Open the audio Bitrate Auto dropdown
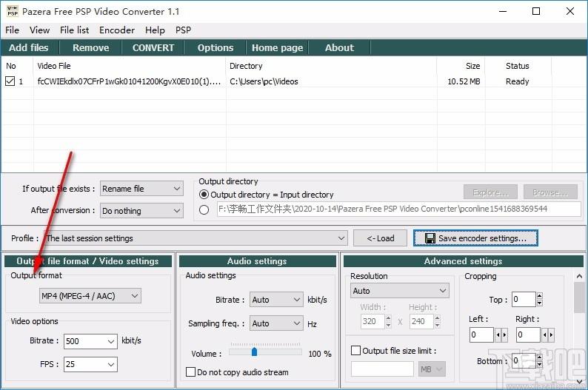 pyautogui.click(x=276, y=300)
